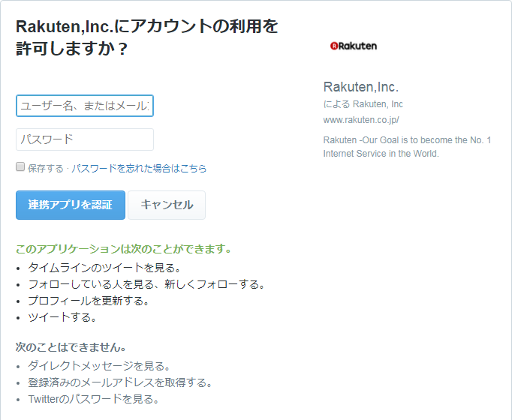512x420 pixels.
Task: Click the キャンセル cancel button
Action: [x=167, y=205]
